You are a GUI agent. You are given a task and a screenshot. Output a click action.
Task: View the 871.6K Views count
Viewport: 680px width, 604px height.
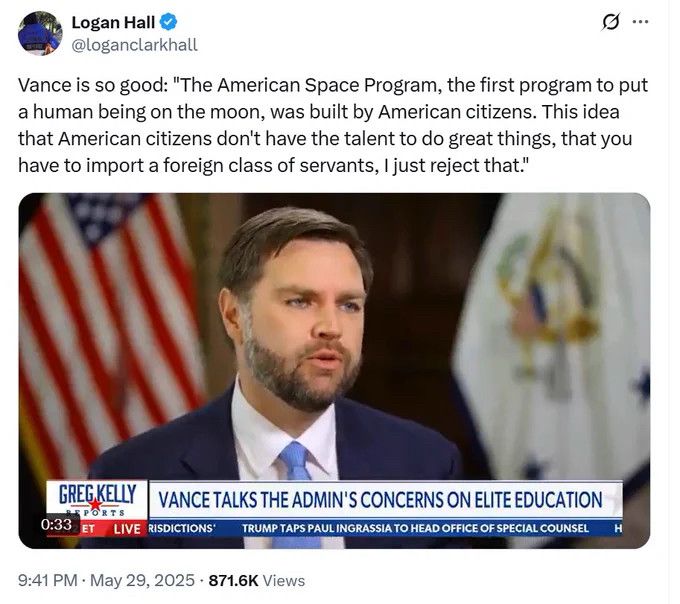pos(257,580)
